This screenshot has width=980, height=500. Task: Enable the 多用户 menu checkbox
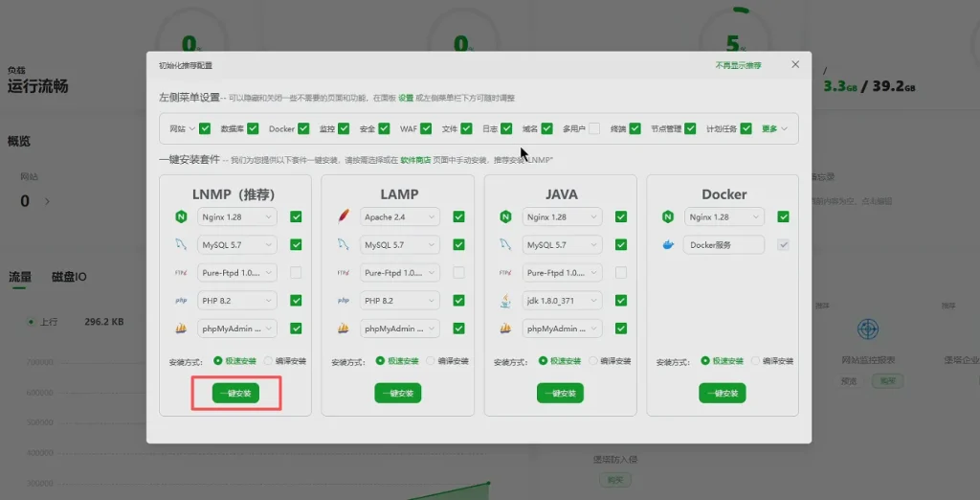click(594, 128)
